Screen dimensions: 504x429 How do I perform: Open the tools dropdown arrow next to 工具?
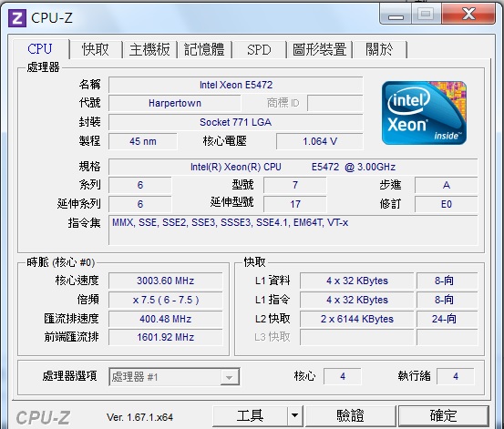(x=294, y=415)
